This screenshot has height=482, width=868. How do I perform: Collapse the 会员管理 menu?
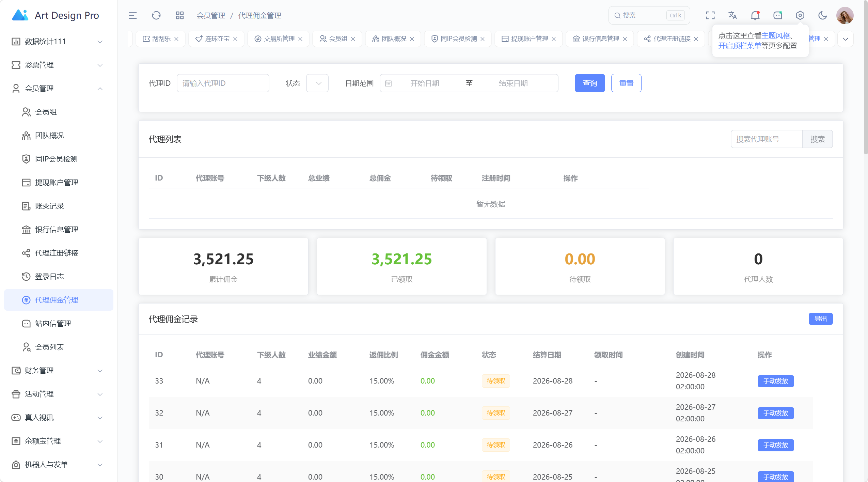tap(59, 88)
